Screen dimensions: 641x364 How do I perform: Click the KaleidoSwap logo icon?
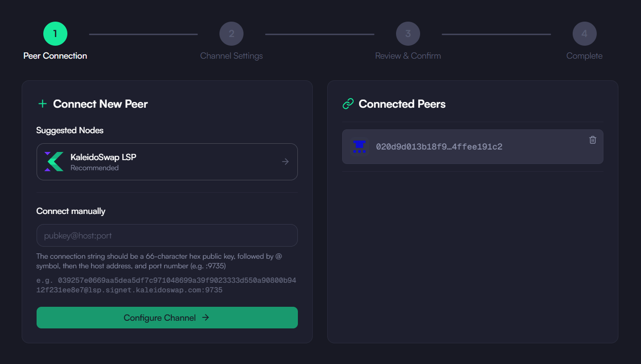click(x=54, y=162)
